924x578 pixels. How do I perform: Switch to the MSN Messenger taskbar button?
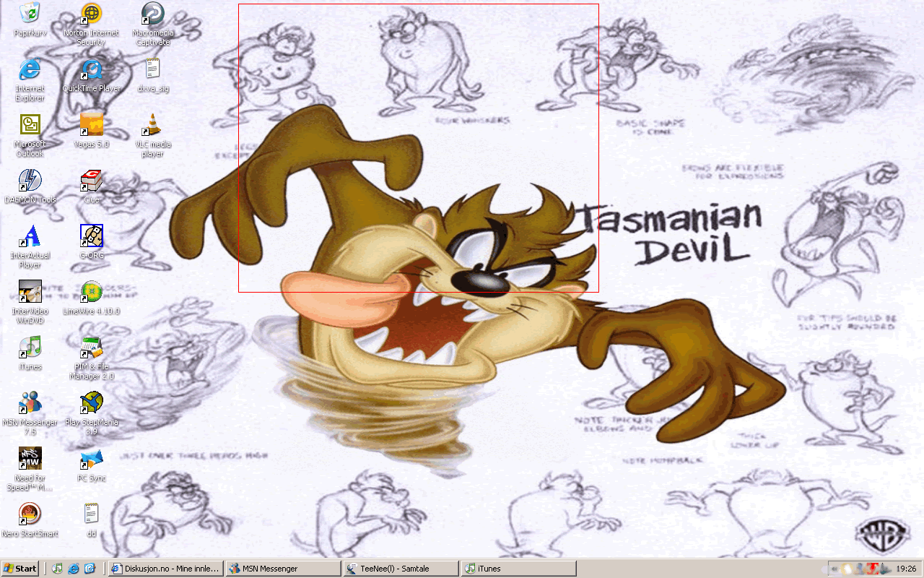tap(283, 569)
